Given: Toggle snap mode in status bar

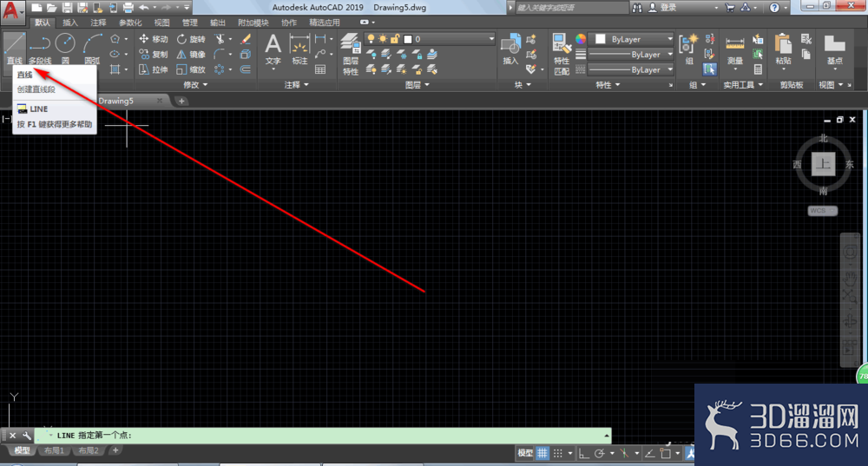Looking at the screenshot, I should click(x=558, y=453).
